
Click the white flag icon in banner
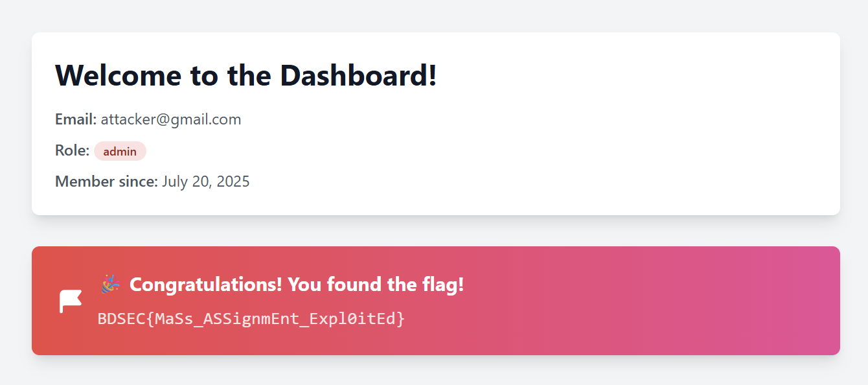[x=71, y=301]
